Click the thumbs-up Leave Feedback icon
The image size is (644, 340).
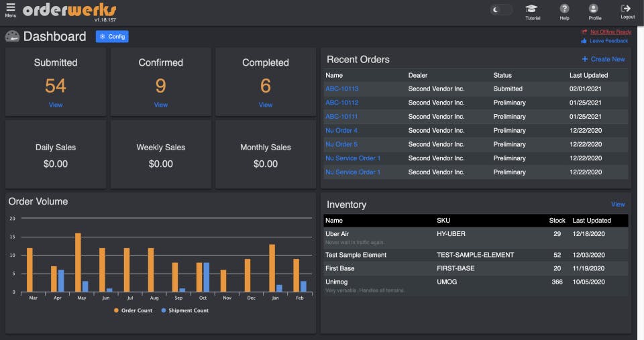click(x=584, y=41)
